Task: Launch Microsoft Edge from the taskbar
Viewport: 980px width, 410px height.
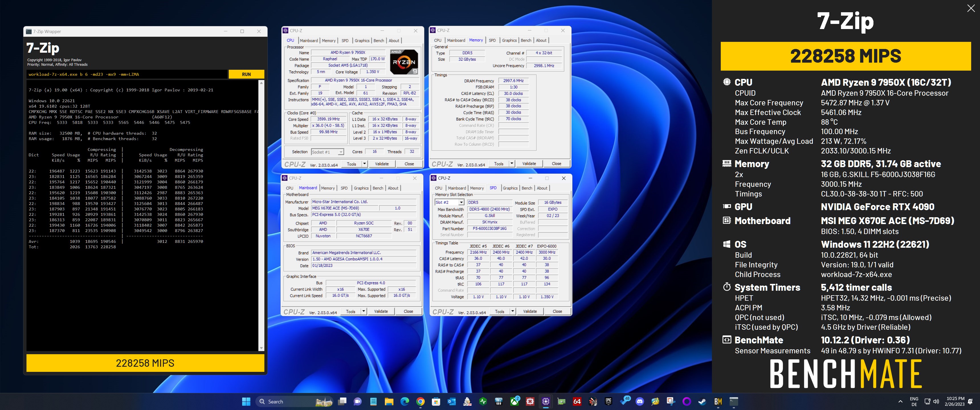Action: click(x=405, y=401)
